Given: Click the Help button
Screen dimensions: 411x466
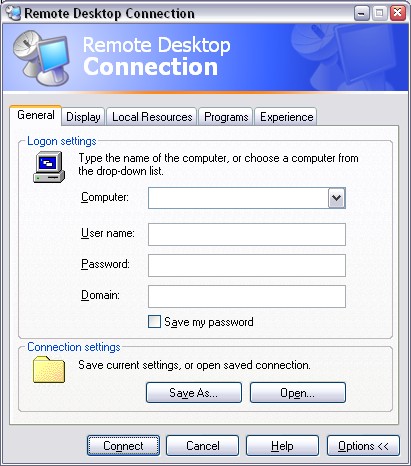Looking at the screenshot, I should 282,446.
